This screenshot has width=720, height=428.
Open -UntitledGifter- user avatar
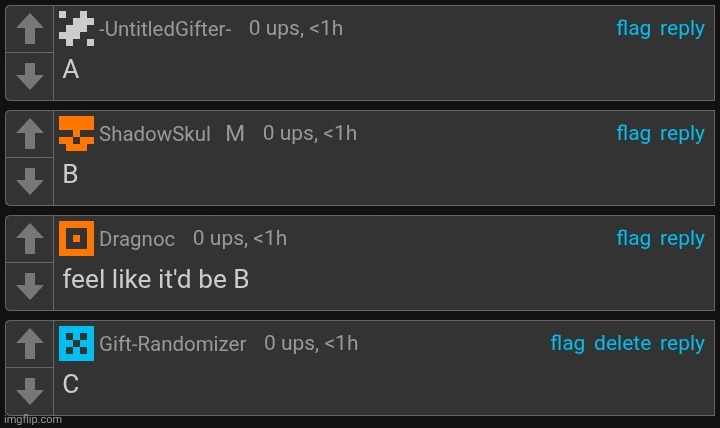(x=77, y=28)
